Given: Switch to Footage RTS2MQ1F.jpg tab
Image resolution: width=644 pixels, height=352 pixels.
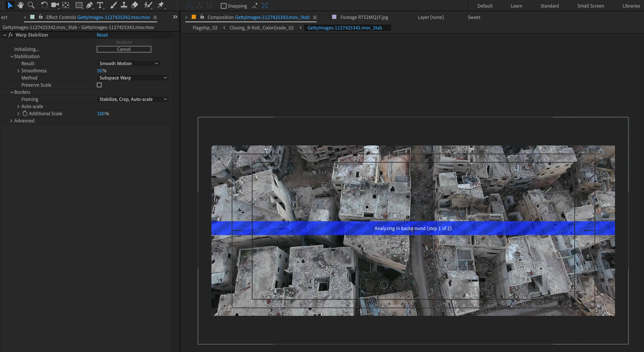Looking at the screenshot, I should tap(364, 17).
